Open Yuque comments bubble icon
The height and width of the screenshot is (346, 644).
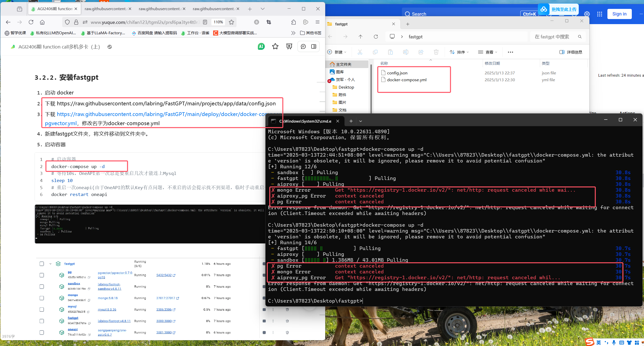[303, 46]
